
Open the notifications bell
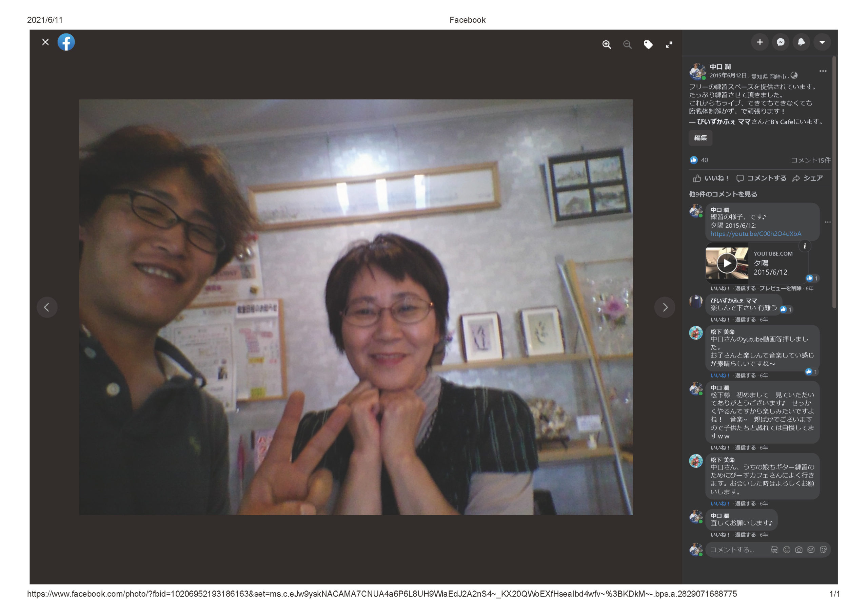point(801,42)
